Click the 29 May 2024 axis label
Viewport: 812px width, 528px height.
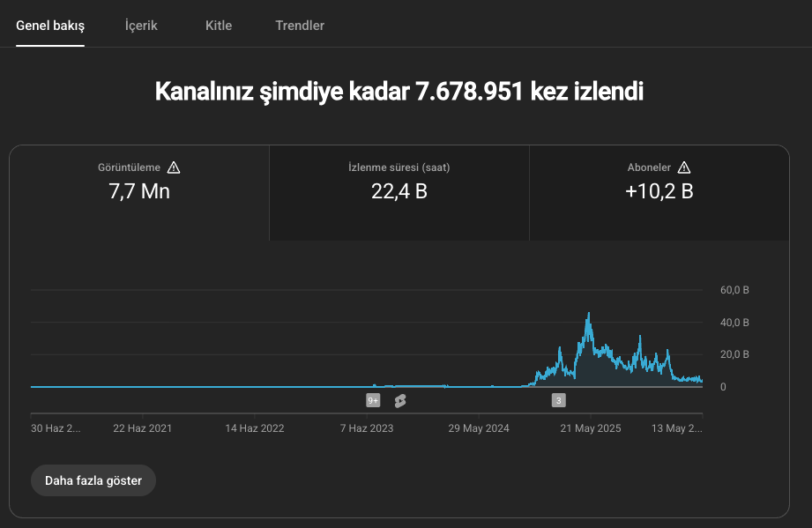[479, 428]
